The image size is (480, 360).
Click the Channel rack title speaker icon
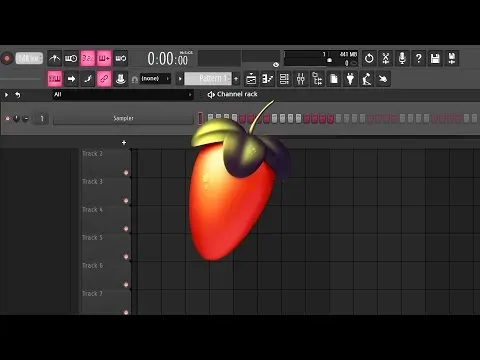click(x=211, y=95)
